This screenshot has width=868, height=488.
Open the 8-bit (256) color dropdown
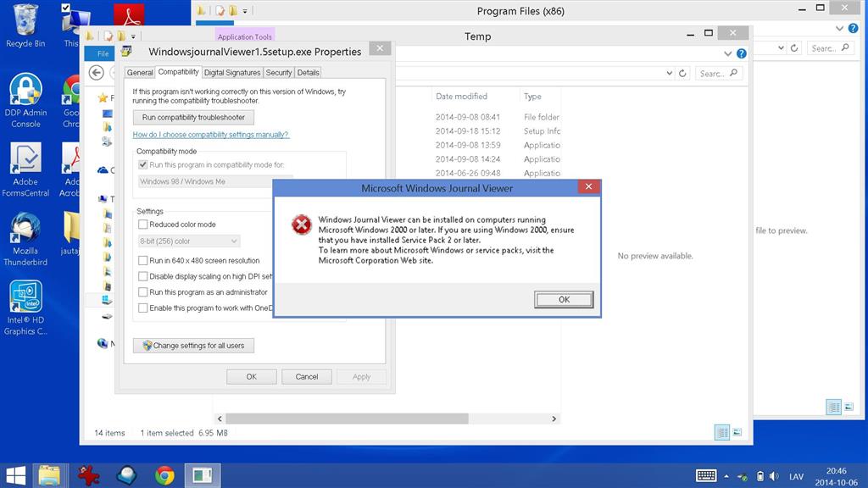(188, 241)
